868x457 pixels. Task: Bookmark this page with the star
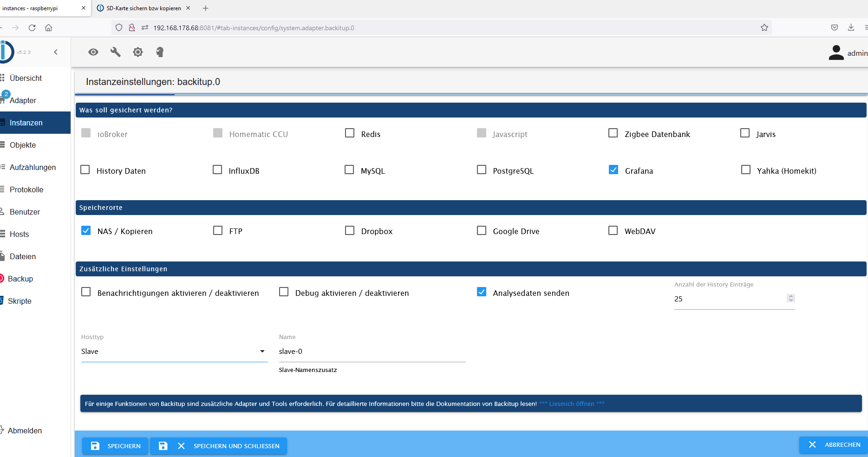[764, 28]
